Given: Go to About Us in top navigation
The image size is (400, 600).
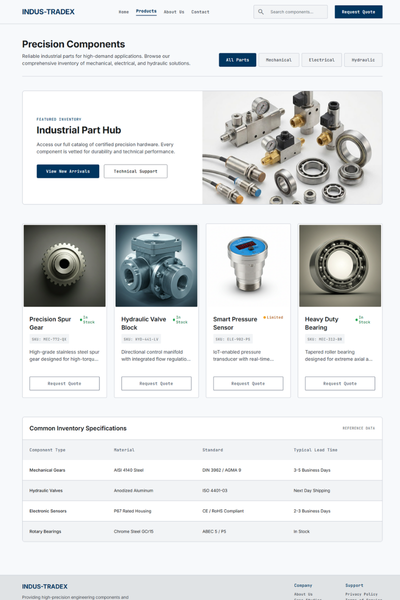Looking at the screenshot, I should (x=174, y=12).
